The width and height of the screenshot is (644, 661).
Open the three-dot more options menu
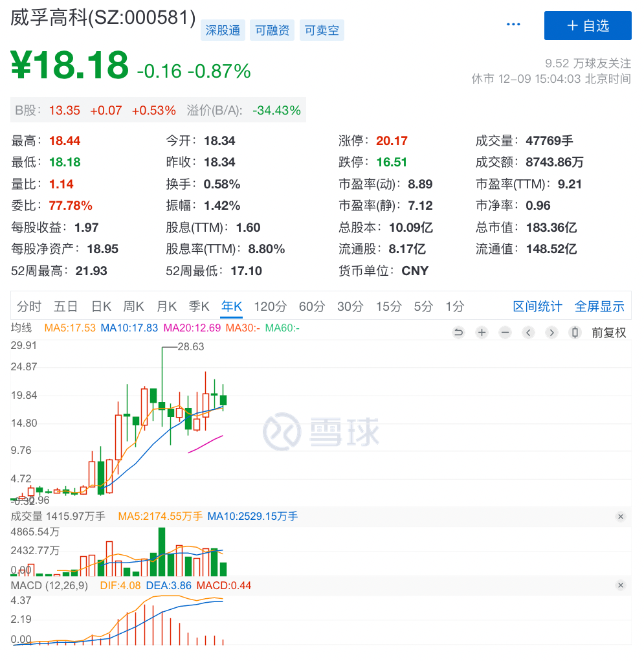[x=513, y=25]
